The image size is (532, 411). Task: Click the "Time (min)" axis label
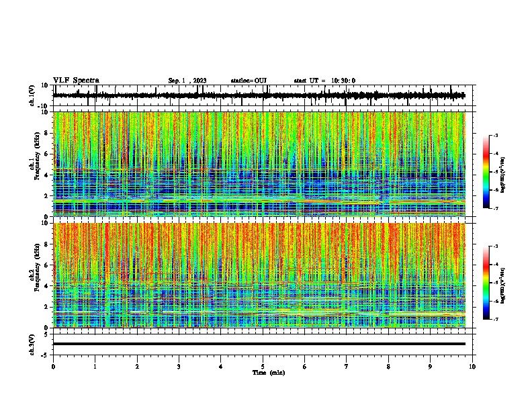tap(269, 373)
